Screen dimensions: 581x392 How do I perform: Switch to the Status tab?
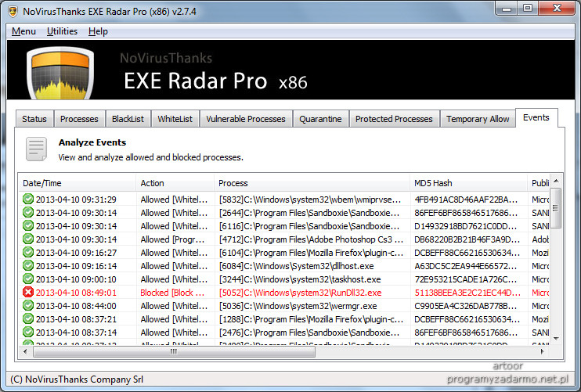(34, 119)
